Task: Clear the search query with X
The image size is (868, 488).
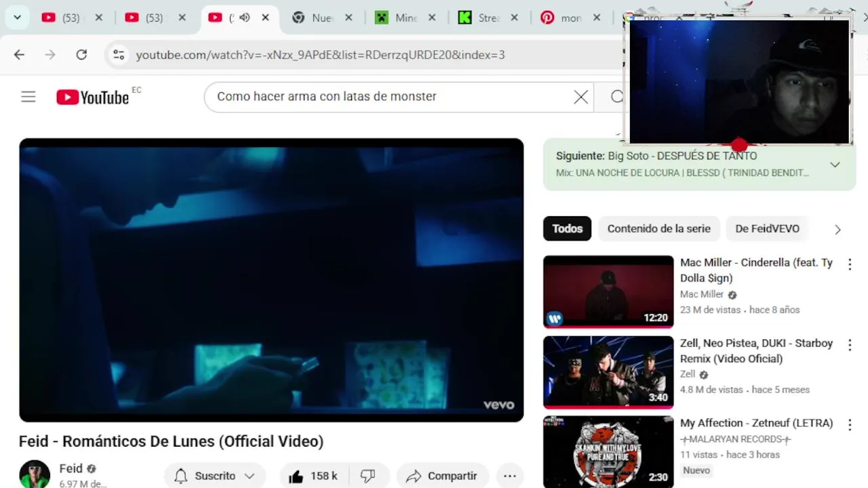Action: 580,97
